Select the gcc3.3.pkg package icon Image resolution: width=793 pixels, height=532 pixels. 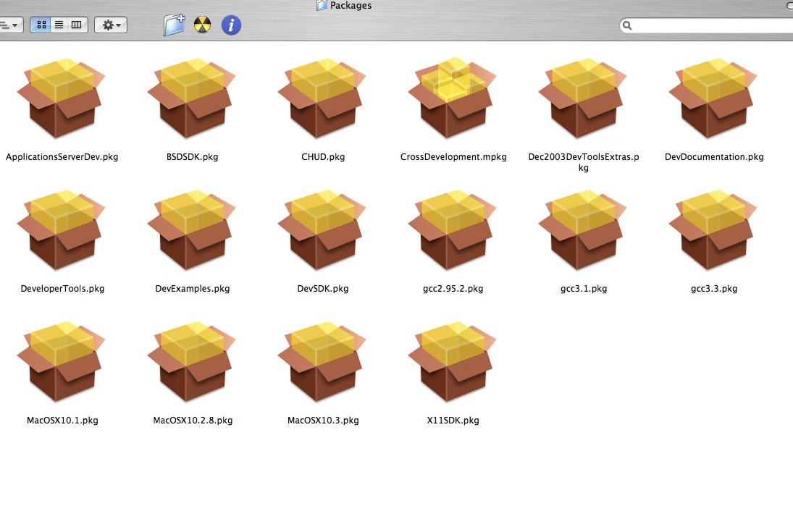click(713, 230)
